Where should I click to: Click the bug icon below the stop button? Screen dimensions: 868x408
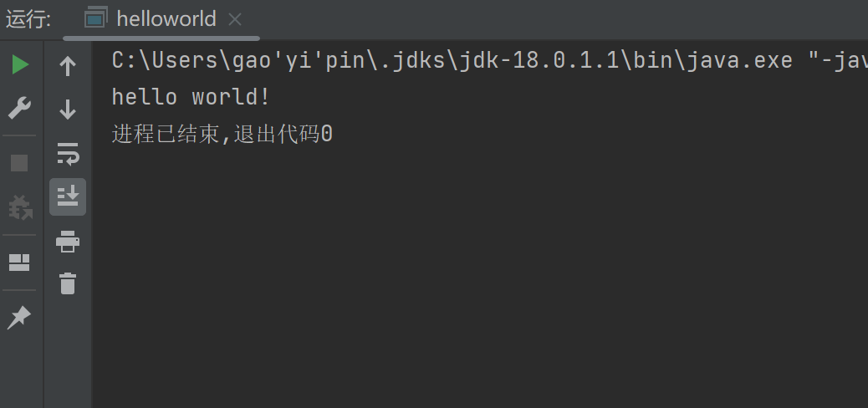coord(19,207)
